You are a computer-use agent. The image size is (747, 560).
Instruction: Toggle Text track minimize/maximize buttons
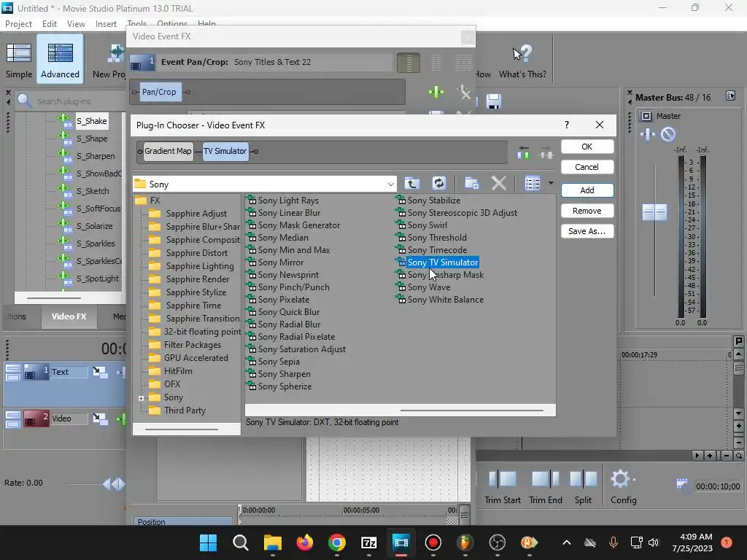[13, 373]
